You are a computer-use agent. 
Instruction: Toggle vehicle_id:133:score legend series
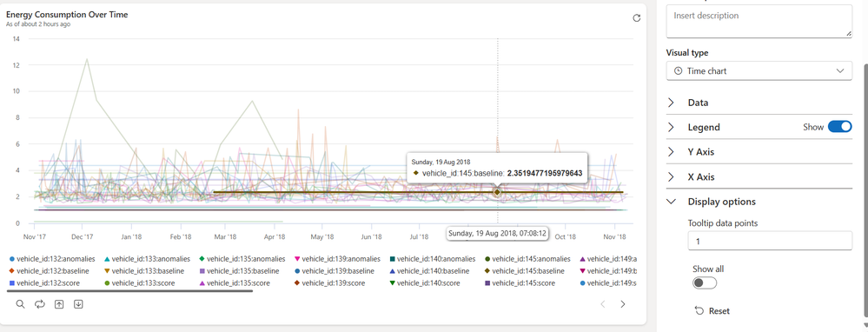(x=140, y=283)
